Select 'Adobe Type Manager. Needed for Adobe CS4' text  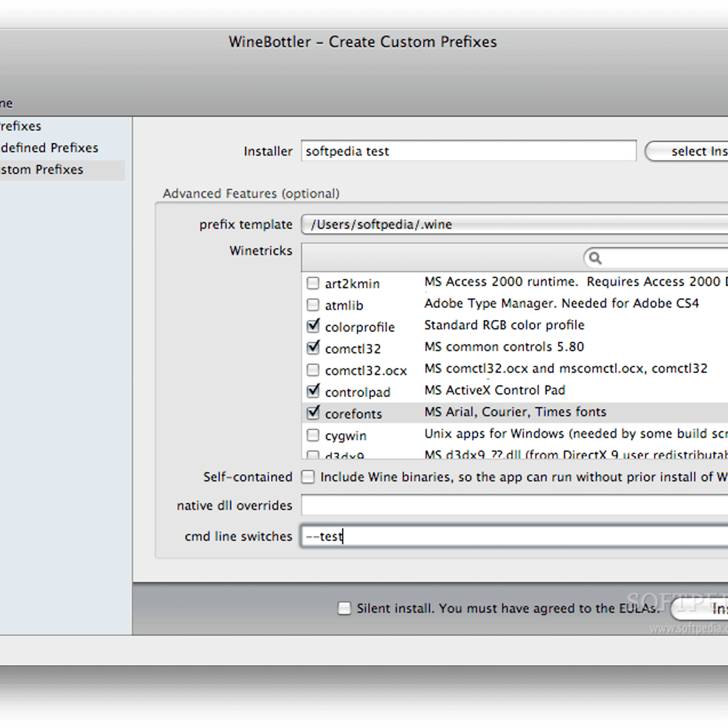[561, 303]
